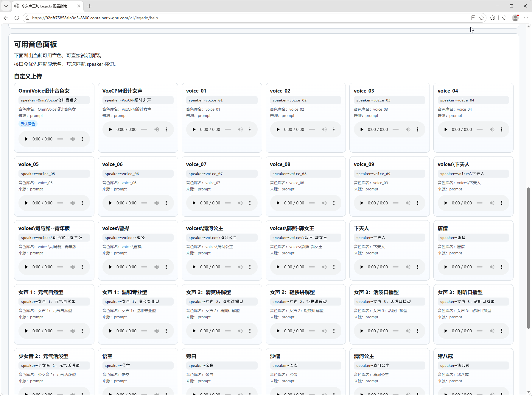Play the voice_05 sample
The width and height of the screenshot is (532, 396).
point(26,203)
